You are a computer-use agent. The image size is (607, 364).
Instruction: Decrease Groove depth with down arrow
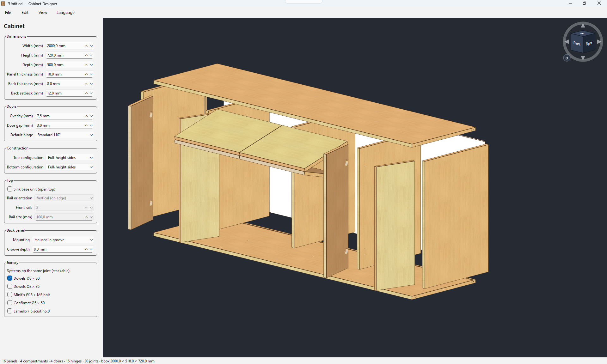(91, 249)
